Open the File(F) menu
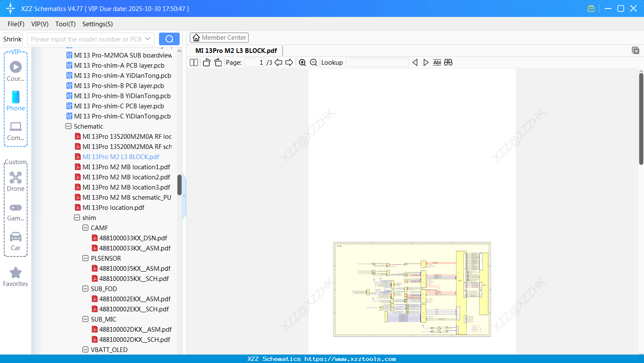The image size is (644, 363). click(16, 24)
